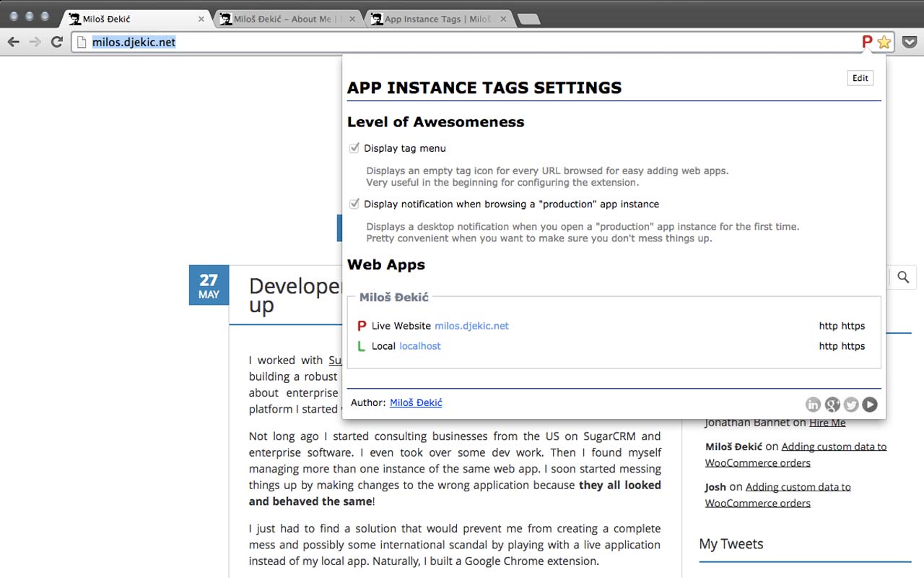Viewport: 924px width, 578px height.
Task: Open the Twitter icon in popup footer
Action: point(851,405)
